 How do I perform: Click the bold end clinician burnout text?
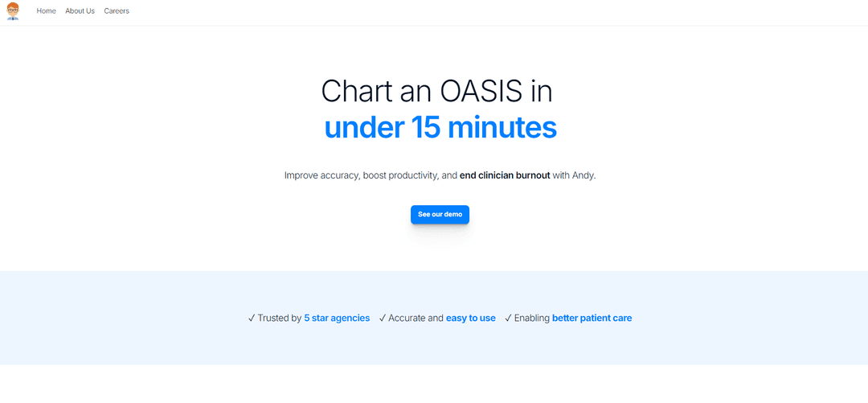(x=505, y=175)
